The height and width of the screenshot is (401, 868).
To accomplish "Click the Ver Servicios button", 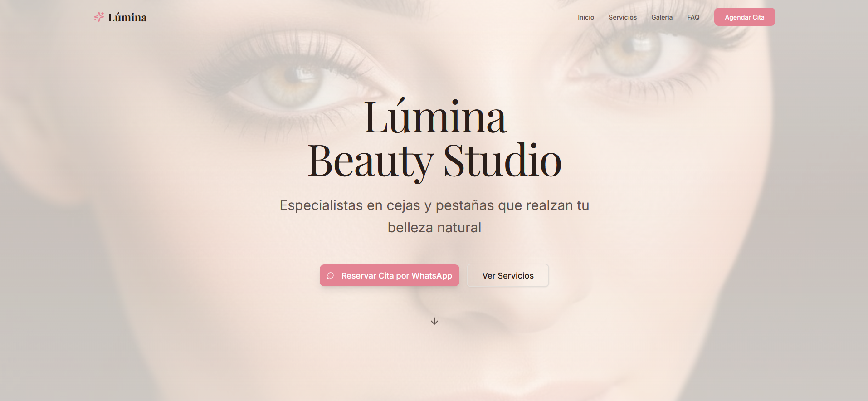I will [508, 275].
